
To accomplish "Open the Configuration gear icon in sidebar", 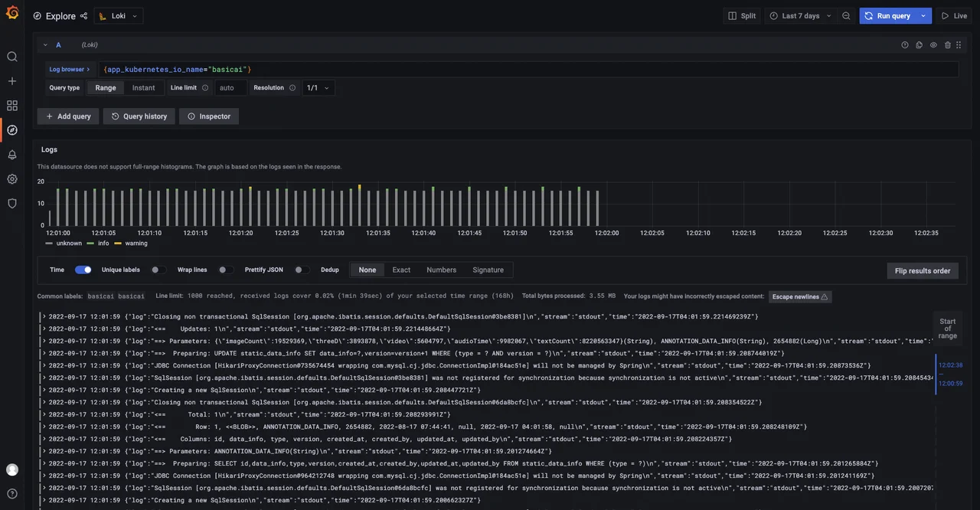I will [12, 179].
